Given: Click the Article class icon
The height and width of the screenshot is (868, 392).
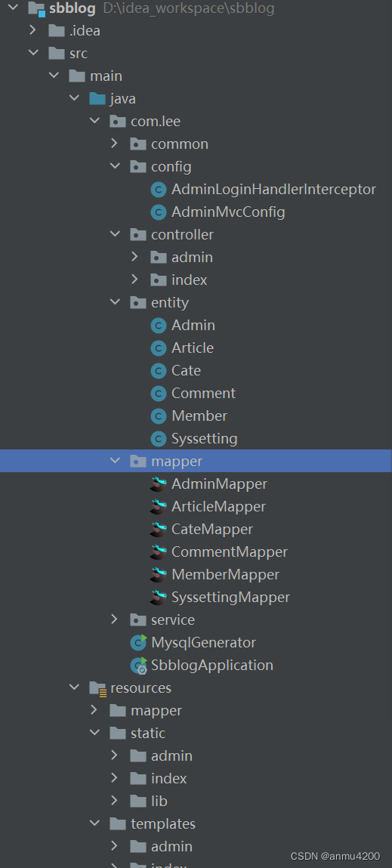Looking at the screenshot, I should 159,348.
